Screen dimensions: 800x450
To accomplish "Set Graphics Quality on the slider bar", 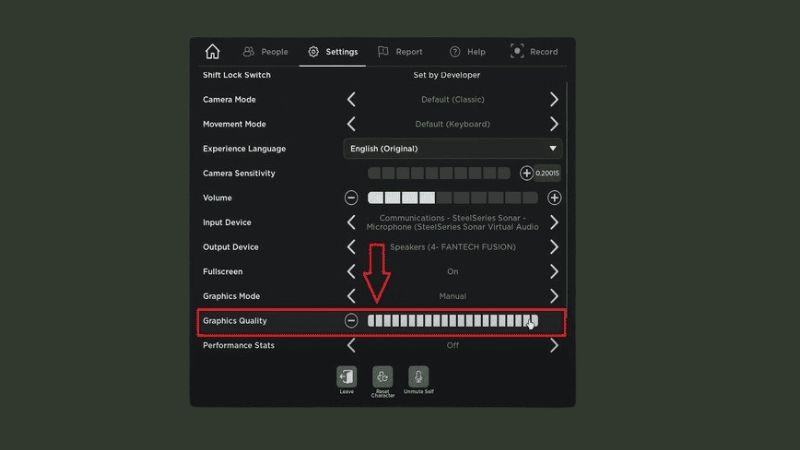I will pyautogui.click(x=453, y=320).
